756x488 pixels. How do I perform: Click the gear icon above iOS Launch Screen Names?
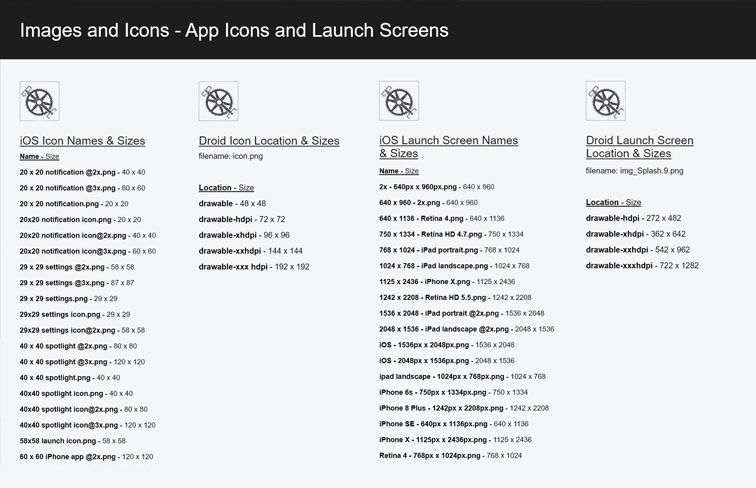pyautogui.click(x=398, y=101)
